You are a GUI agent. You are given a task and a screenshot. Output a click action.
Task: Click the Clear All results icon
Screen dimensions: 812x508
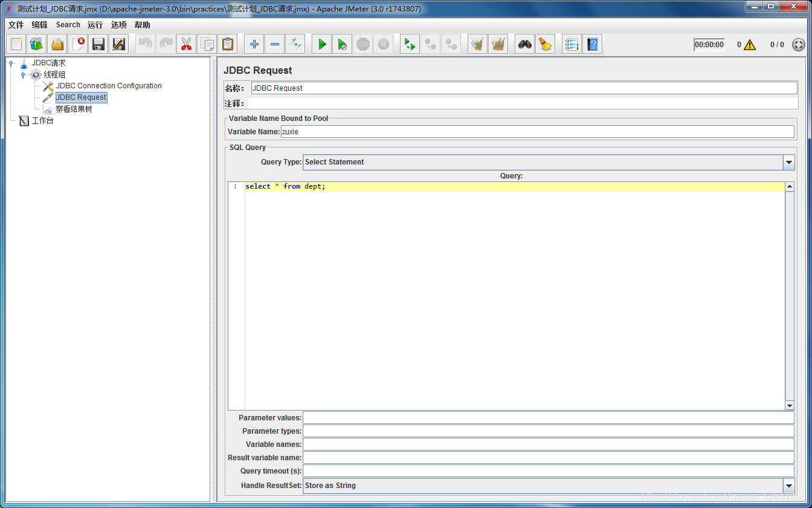pos(498,44)
